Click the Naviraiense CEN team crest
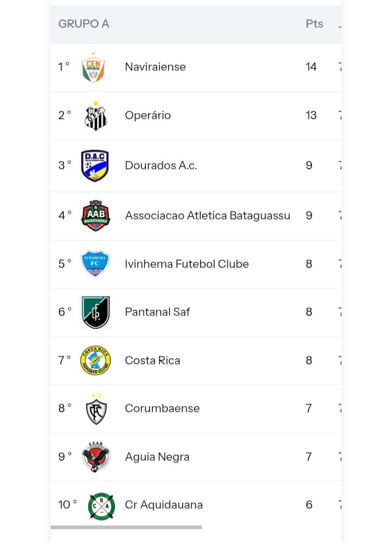The height and width of the screenshot is (542, 392). (93, 68)
